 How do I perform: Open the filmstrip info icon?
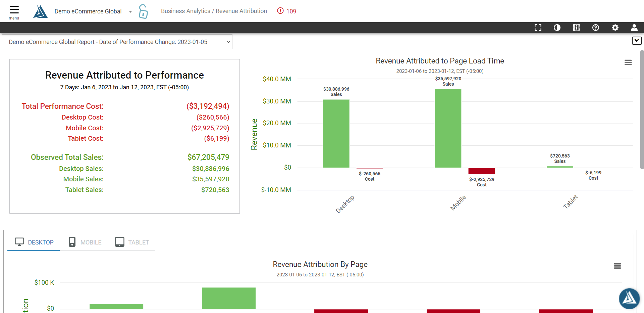pos(577,28)
